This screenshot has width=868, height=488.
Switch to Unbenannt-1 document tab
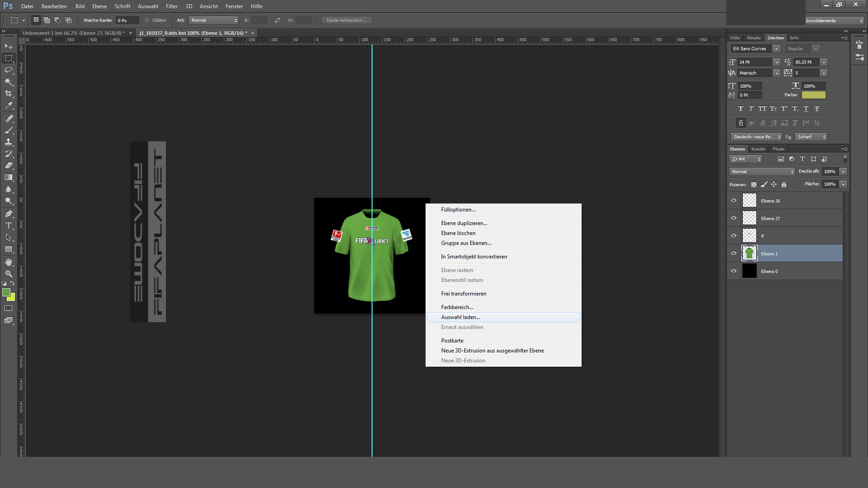[74, 33]
